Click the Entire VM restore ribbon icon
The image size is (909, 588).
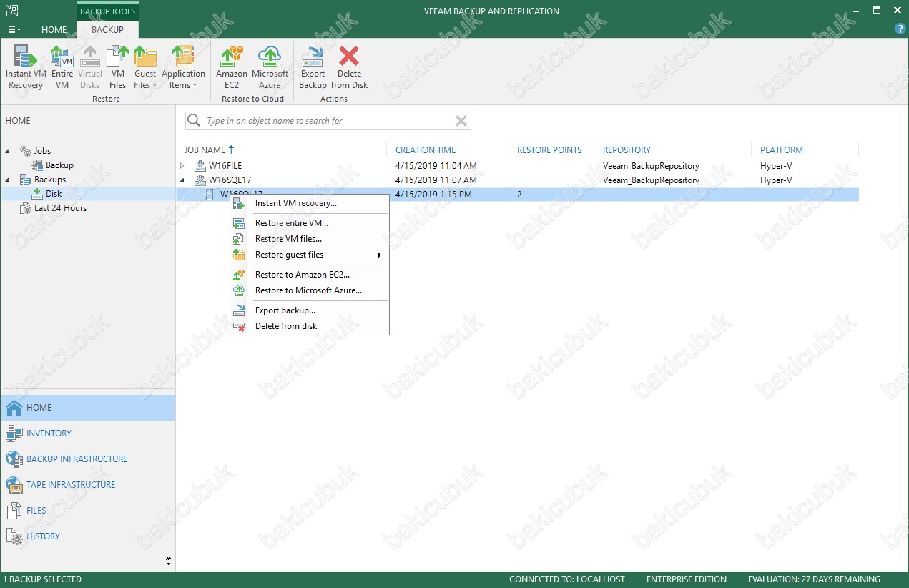(62, 68)
